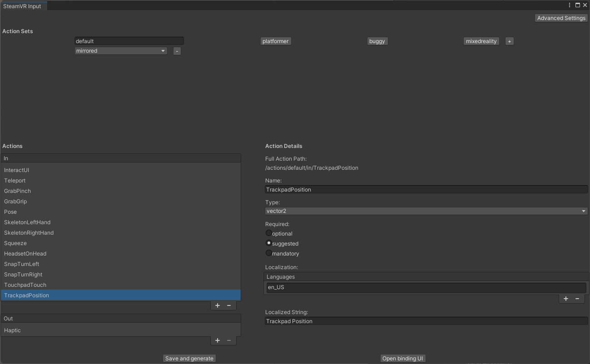This screenshot has height=364, width=590.
Task: Select the platformer action set
Action: pos(275,41)
